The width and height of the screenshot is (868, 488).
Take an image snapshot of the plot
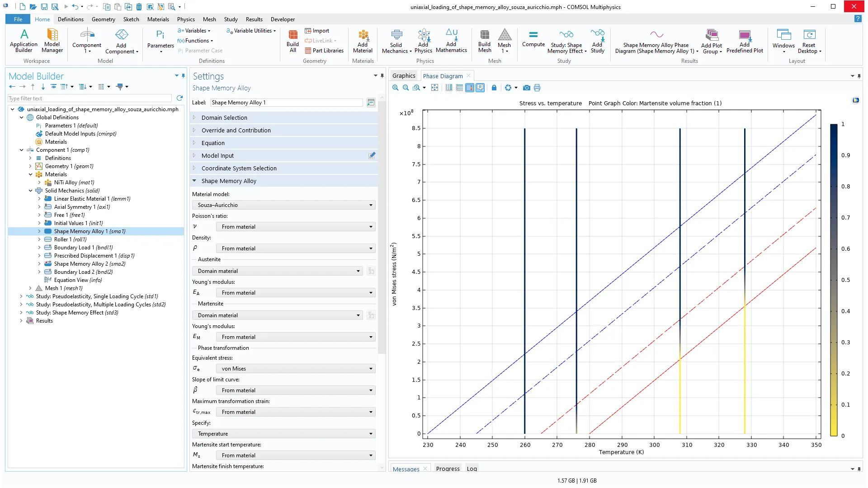tap(526, 88)
